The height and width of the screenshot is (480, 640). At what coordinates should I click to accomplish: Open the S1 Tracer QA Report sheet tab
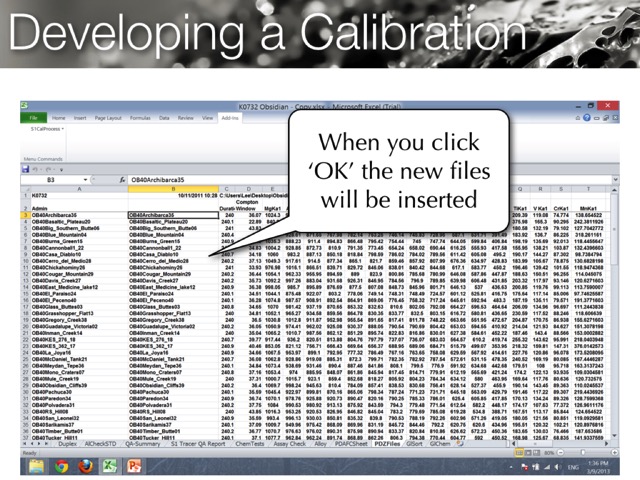pos(198,444)
